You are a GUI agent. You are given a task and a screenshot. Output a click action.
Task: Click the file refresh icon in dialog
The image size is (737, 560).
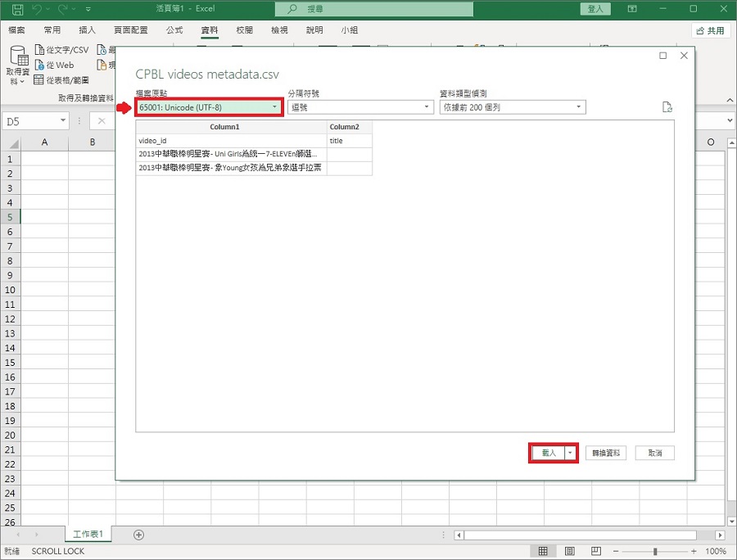(x=667, y=107)
